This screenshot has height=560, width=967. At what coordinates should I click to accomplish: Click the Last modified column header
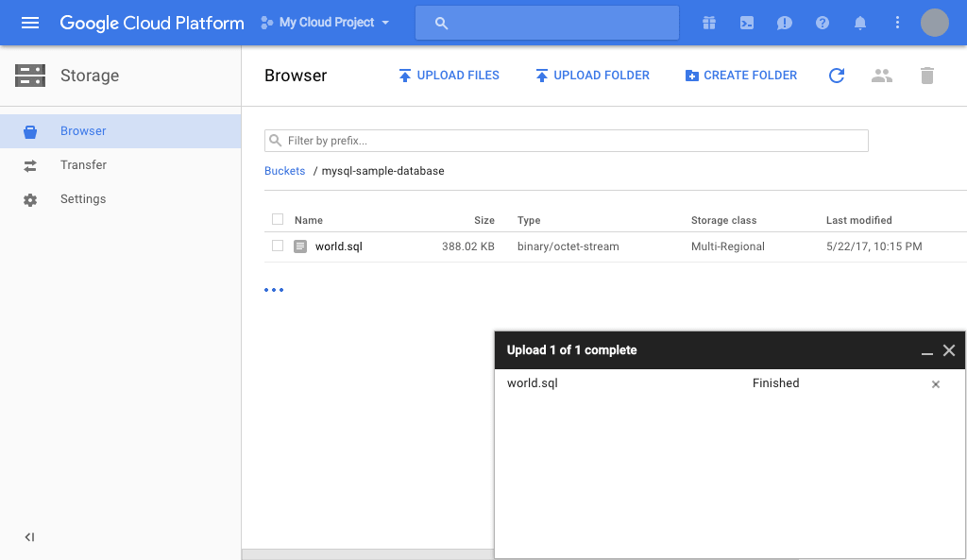pos(858,220)
